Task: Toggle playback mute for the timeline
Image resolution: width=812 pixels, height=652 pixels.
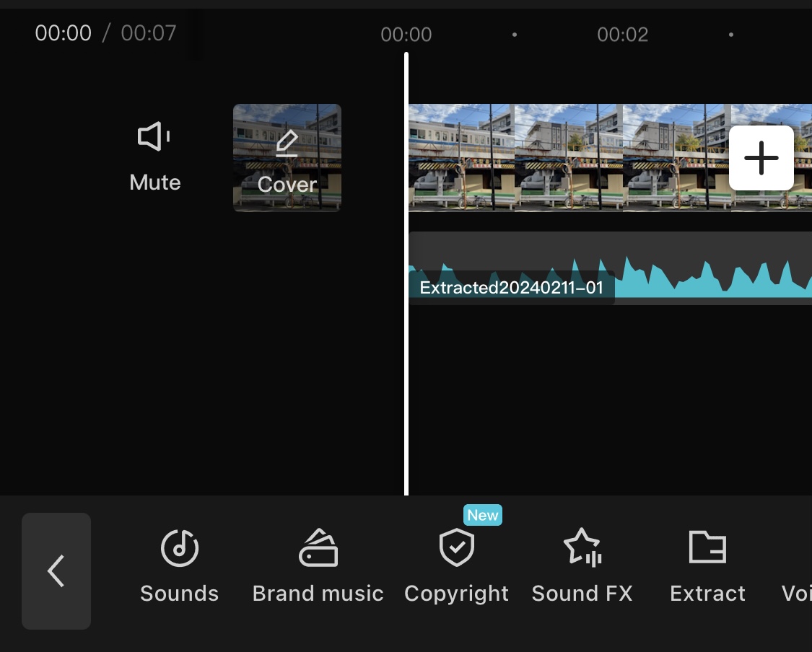Action: point(154,155)
